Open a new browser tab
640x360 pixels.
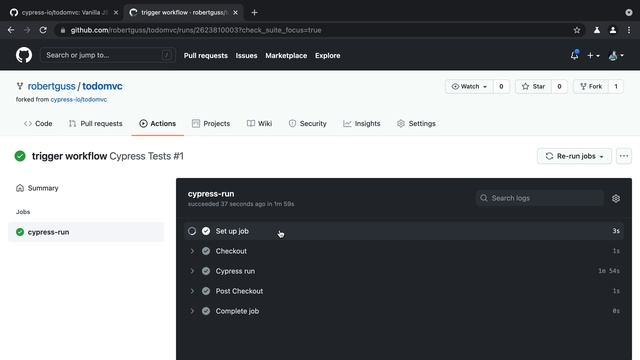[x=254, y=13]
